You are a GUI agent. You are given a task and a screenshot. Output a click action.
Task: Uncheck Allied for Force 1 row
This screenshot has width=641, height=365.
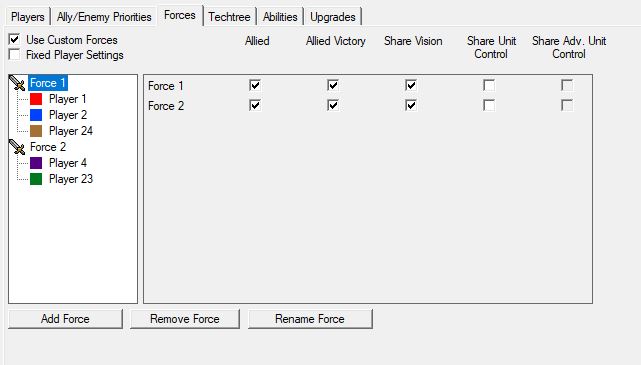[255, 85]
